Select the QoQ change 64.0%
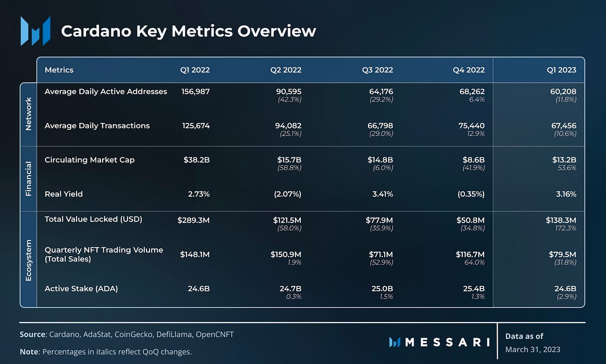The image size is (606, 364). [x=474, y=262]
